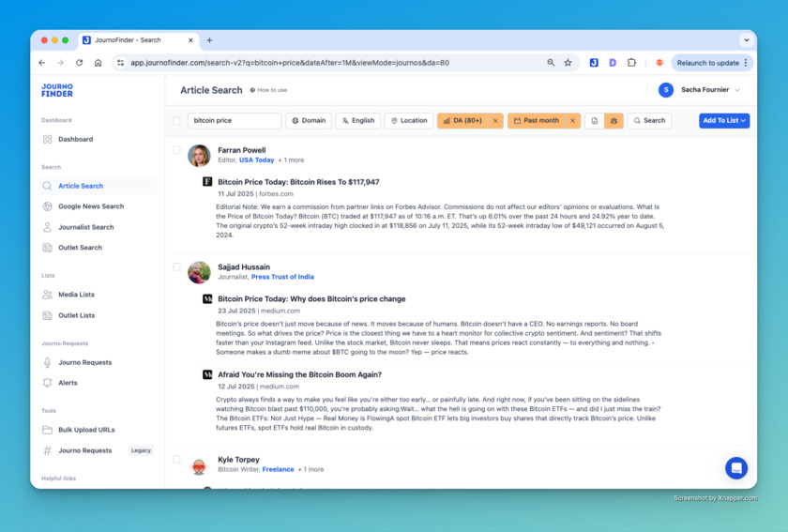Open the Add To List dropdown
The height and width of the screenshot is (532, 788).
coord(724,121)
